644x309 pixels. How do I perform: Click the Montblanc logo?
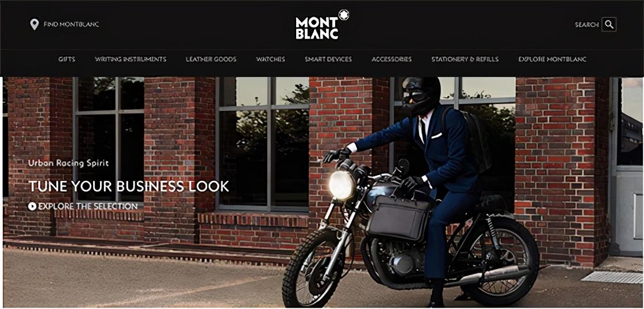317,28
